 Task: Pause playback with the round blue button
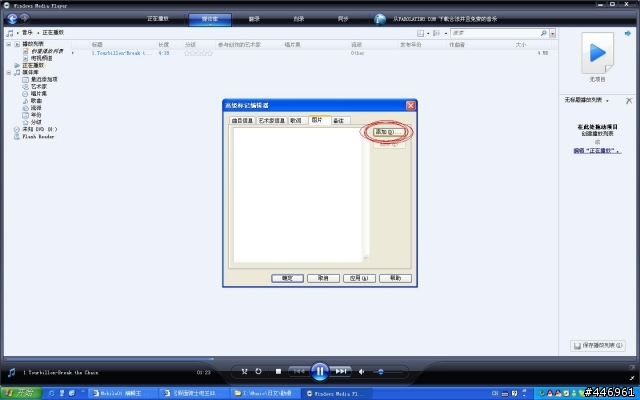tap(320, 371)
